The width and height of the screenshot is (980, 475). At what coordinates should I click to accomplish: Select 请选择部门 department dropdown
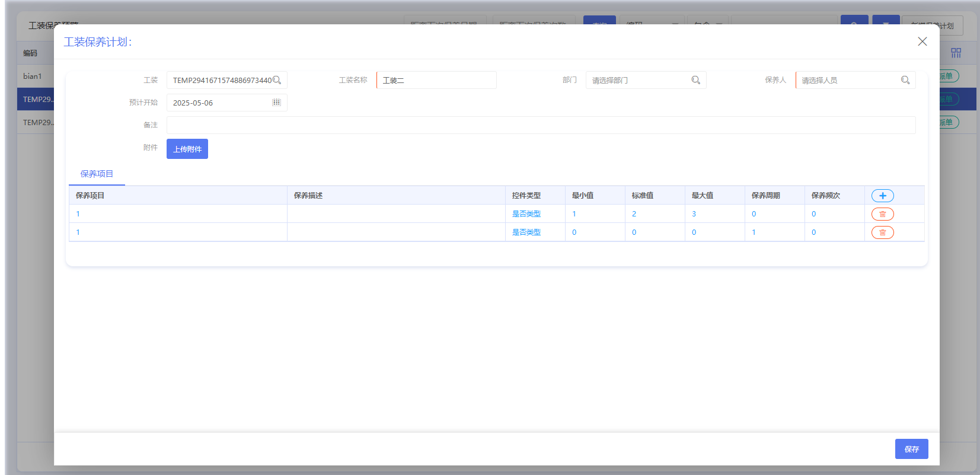[646, 80]
